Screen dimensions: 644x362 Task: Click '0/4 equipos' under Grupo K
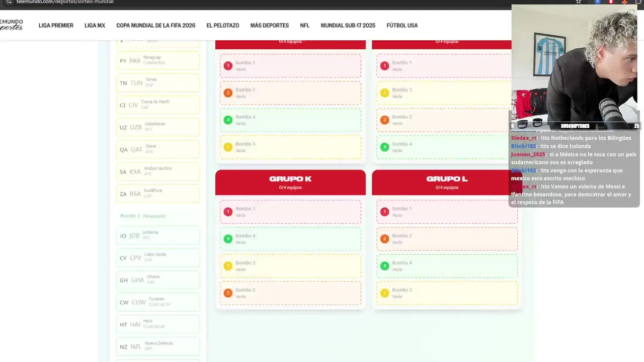click(x=290, y=188)
